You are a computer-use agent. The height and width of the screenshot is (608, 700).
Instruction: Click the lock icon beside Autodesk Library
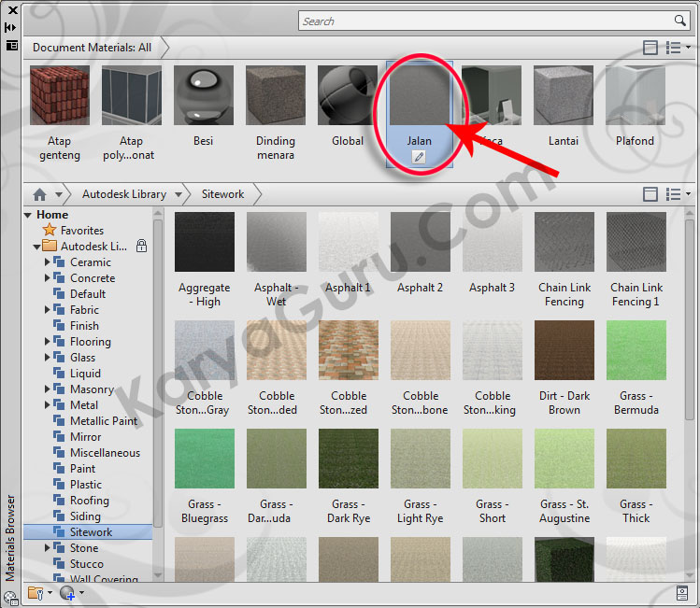pos(141,247)
